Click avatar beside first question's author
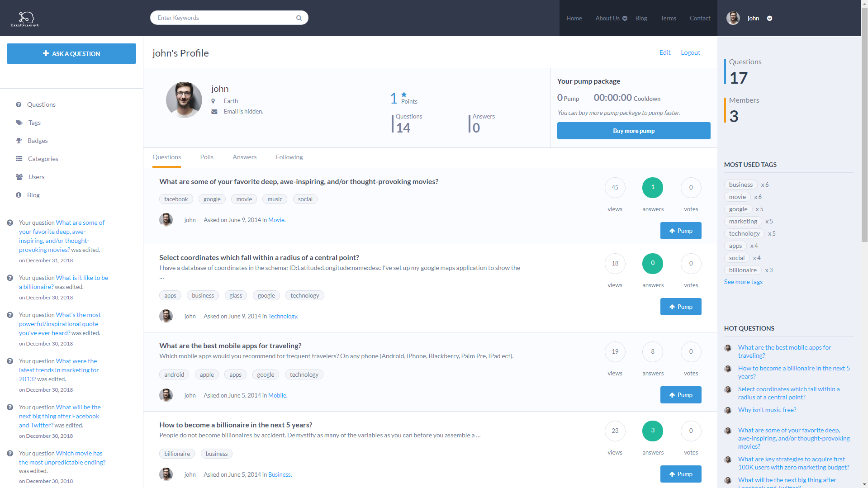This screenshot has width=868, height=488. (x=166, y=220)
